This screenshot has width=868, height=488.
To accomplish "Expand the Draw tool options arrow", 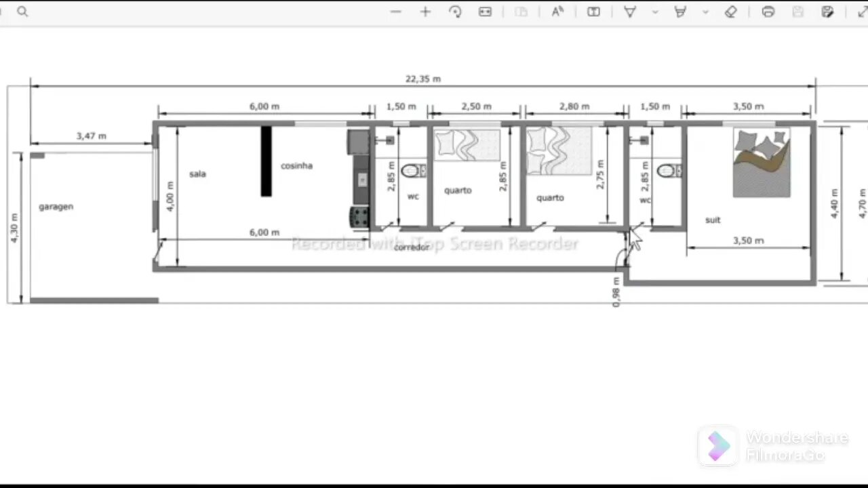I will pos(655,12).
